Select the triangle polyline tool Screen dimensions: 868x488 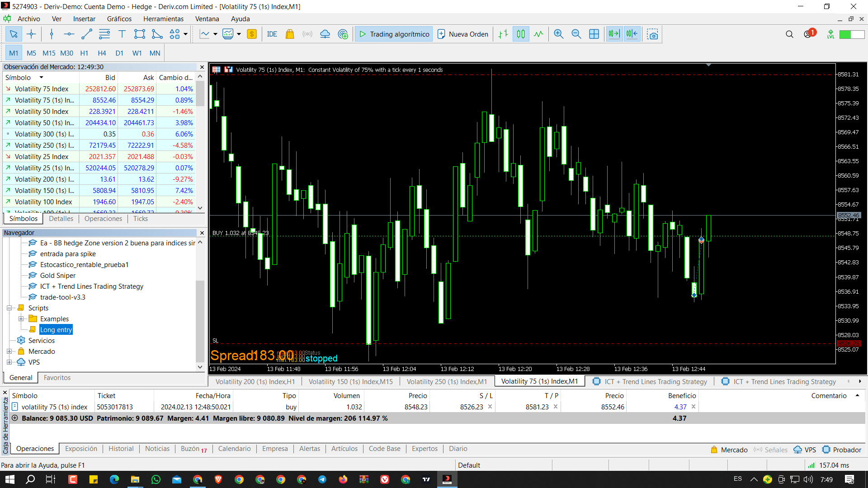pos(157,34)
